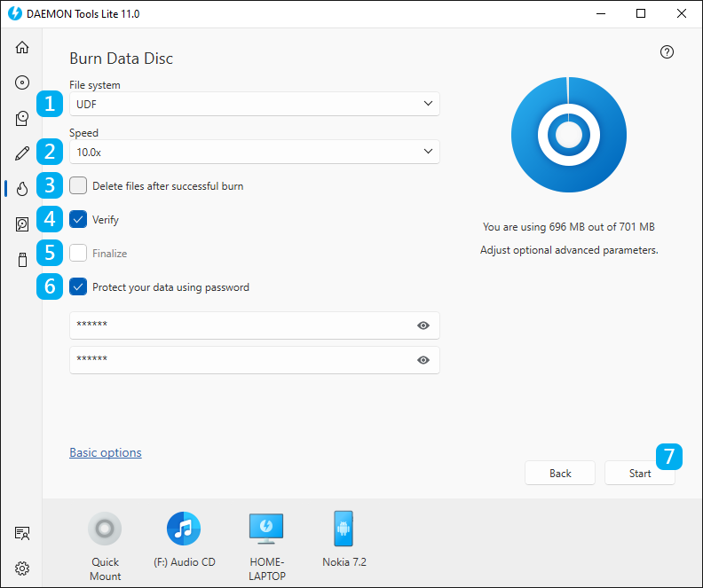The width and height of the screenshot is (703, 588).
Task: Click the Back button
Action: (x=560, y=473)
